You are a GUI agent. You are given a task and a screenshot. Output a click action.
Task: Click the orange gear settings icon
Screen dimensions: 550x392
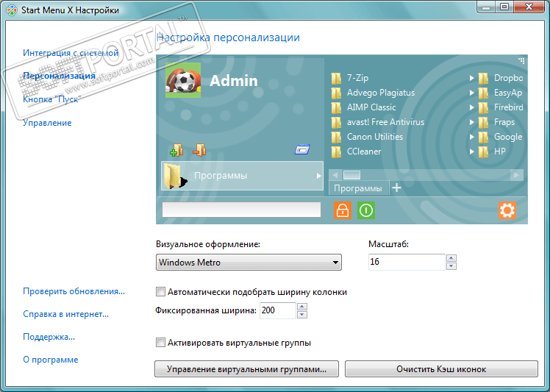507,210
